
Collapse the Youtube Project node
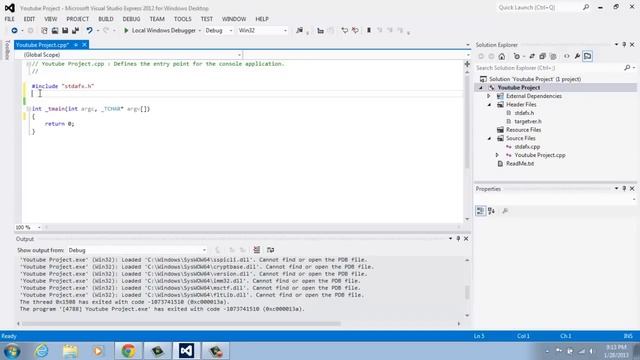[481, 88]
